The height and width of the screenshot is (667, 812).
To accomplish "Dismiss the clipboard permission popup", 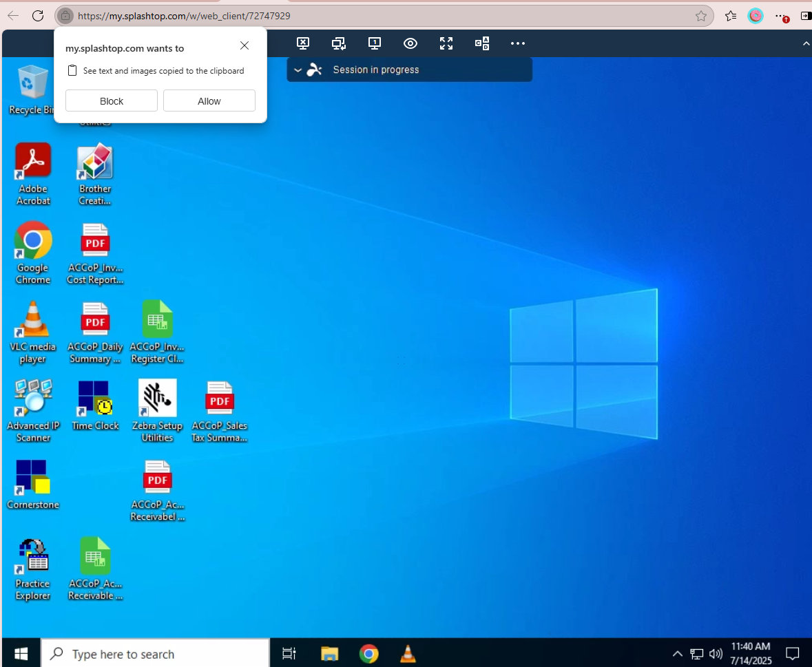I will (x=244, y=46).
